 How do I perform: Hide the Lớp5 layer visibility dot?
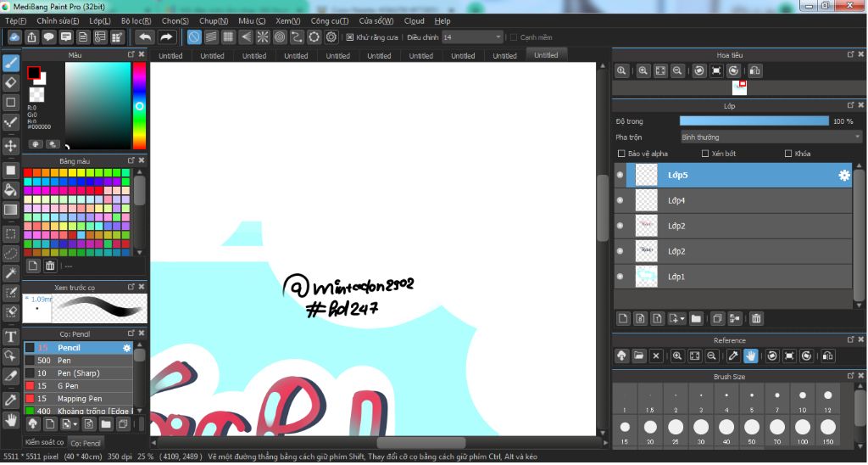(x=620, y=175)
